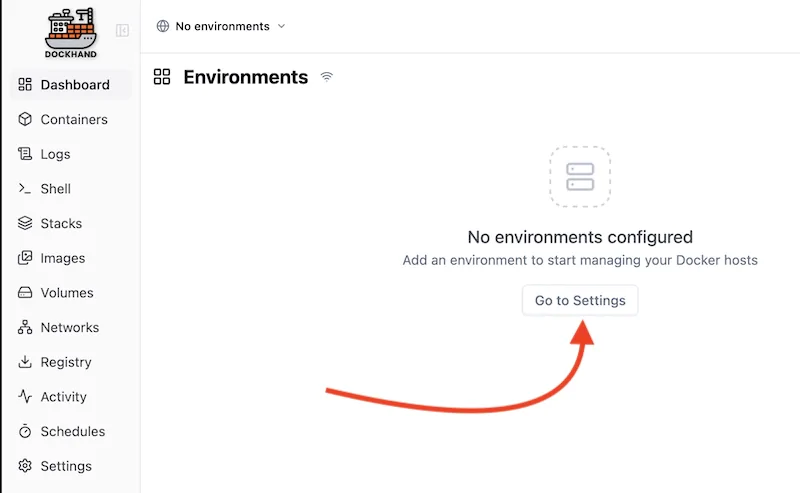The height and width of the screenshot is (493, 800).
Task: Open the Dashboard page
Action: [74, 85]
